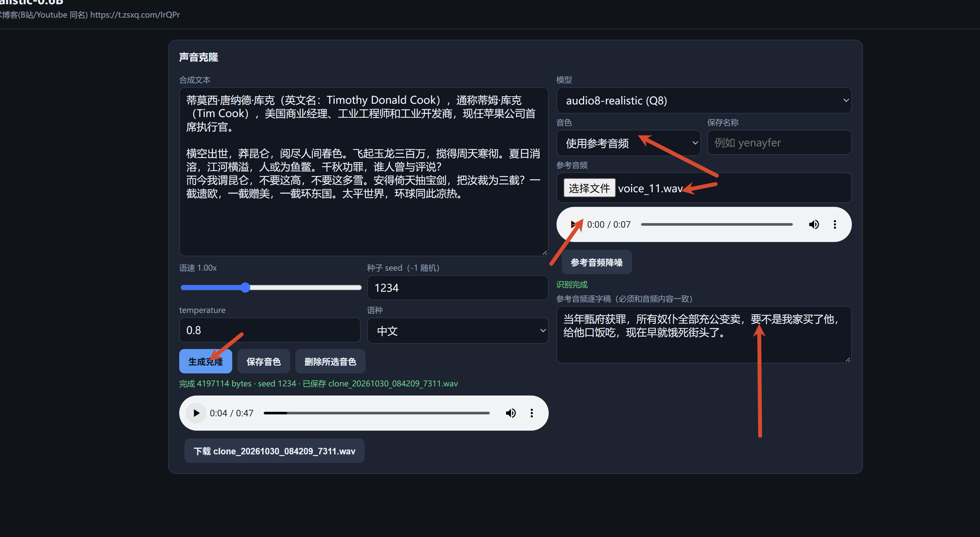Focus the seed input field showing 1234

pos(458,288)
